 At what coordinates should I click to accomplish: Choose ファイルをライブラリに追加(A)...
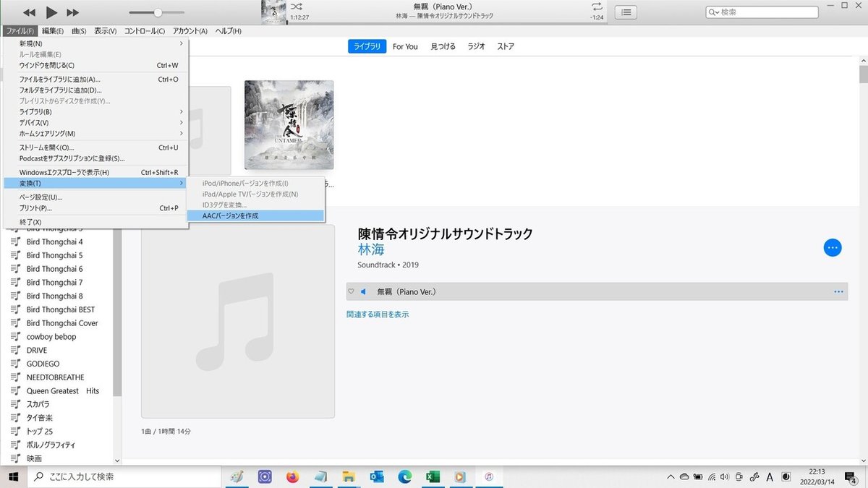coord(95,80)
